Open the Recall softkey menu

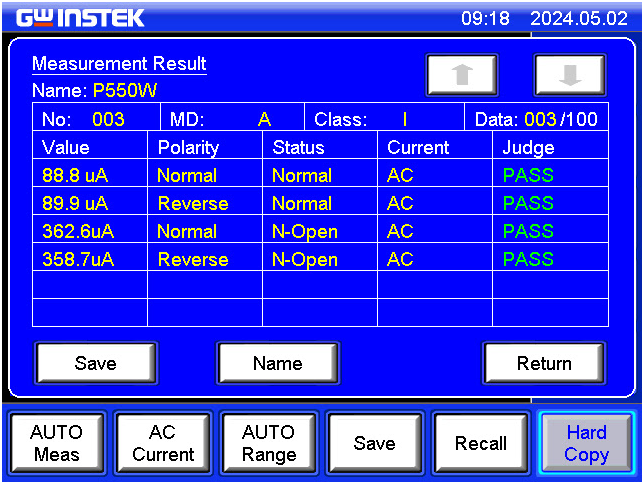tap(481, 443)
